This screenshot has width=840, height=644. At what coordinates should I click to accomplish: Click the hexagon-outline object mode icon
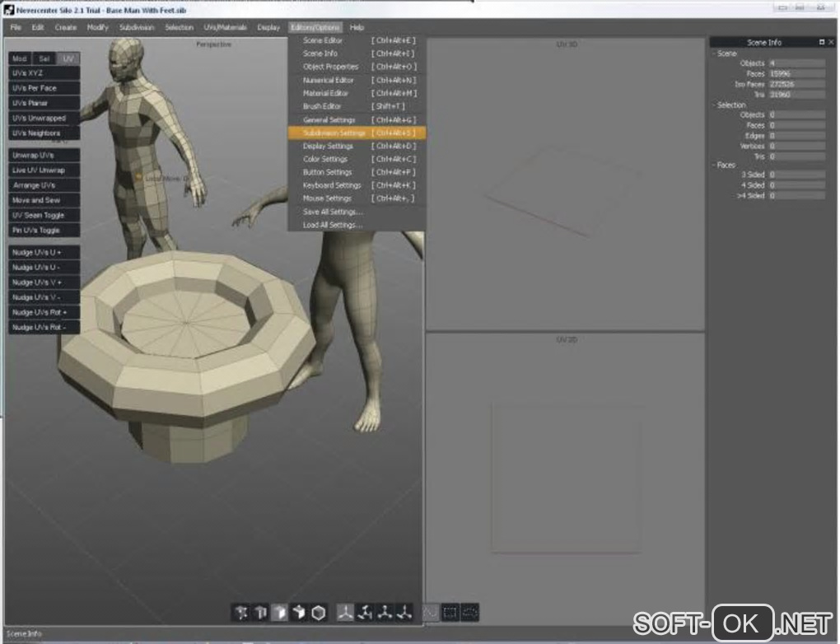pos(319,612)
